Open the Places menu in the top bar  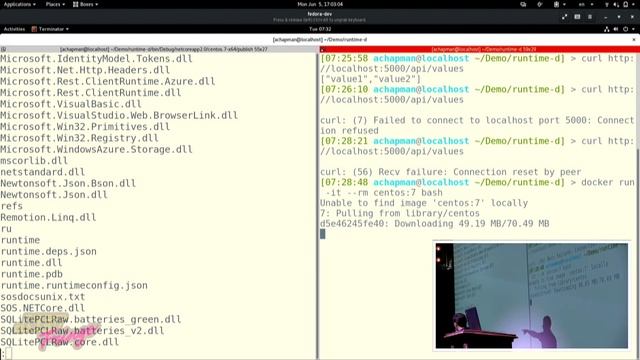[55, 4]
